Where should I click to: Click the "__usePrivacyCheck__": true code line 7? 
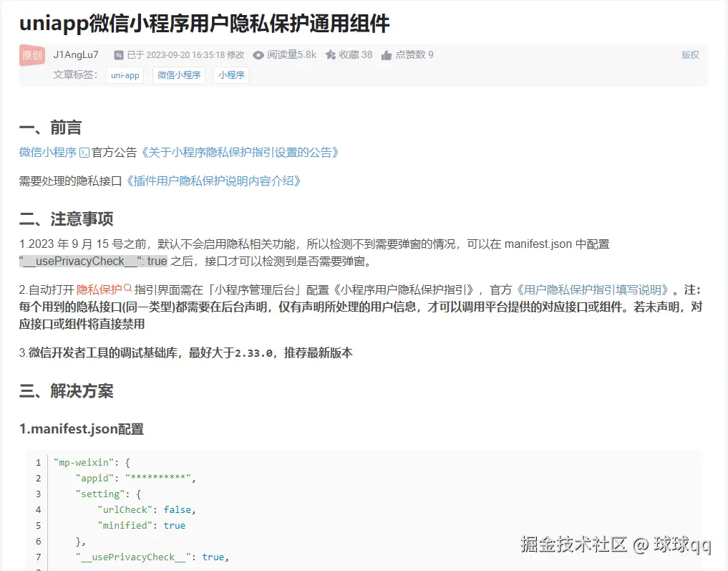point(152,557)
